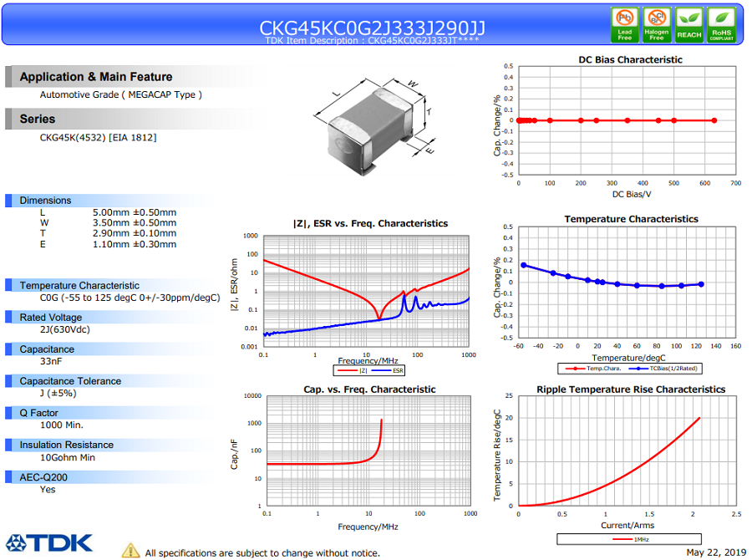752x560 pixels.
Task: Click the Rated Voltage heading
Action: 50,317
